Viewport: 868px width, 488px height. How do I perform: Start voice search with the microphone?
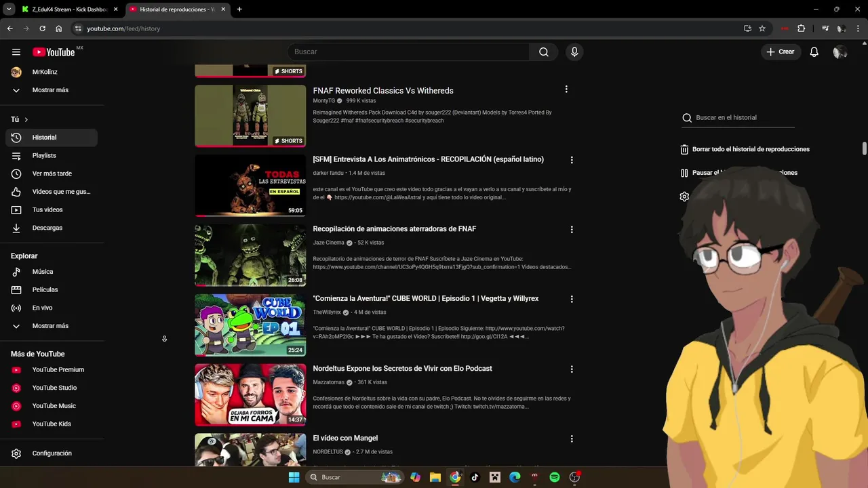[574, 52]
